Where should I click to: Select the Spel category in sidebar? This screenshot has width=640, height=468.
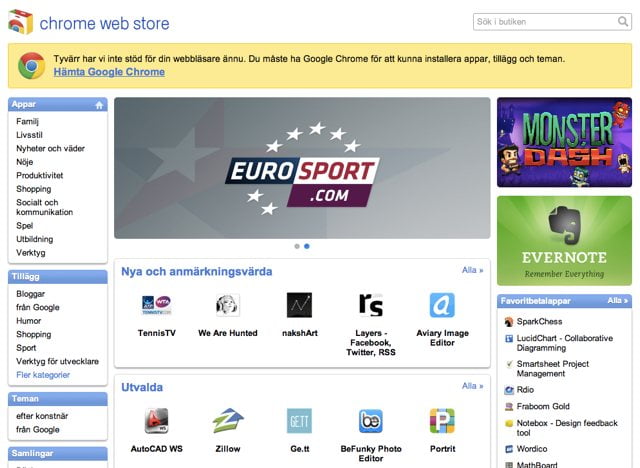pyautogui.click(x=25, y=226)
